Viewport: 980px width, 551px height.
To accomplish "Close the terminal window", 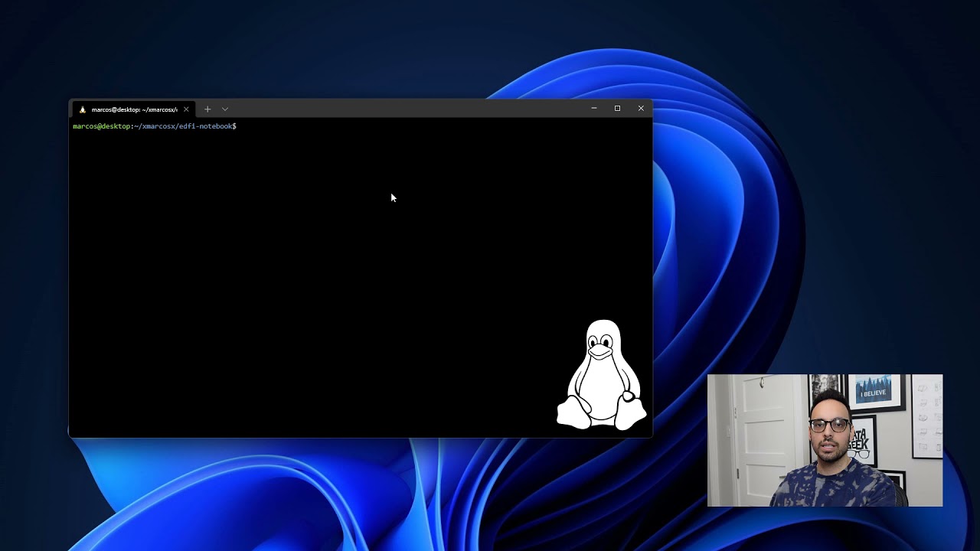I will point(641,109).
